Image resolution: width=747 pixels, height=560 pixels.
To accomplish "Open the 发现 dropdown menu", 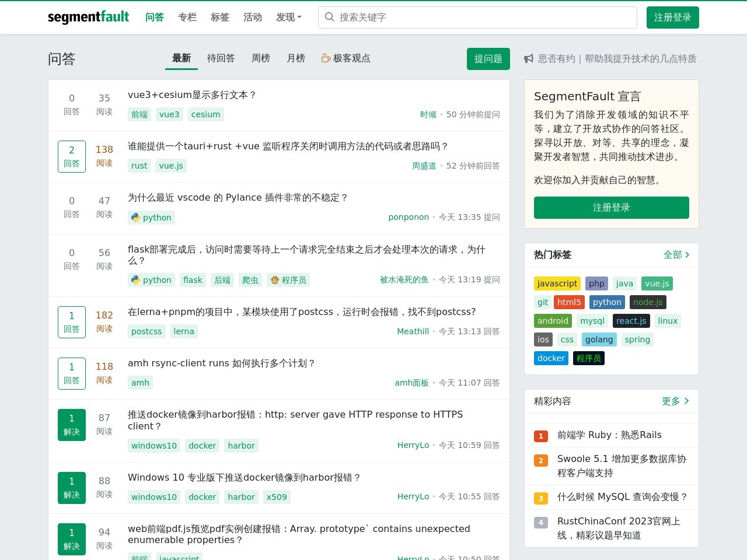I will pyautogui.click(x=288, y=17).
